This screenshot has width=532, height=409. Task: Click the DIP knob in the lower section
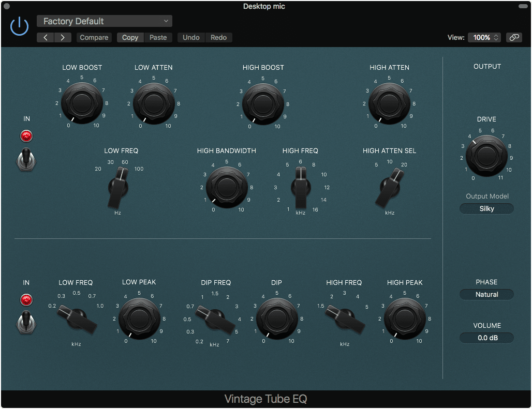tap(276, 317)
